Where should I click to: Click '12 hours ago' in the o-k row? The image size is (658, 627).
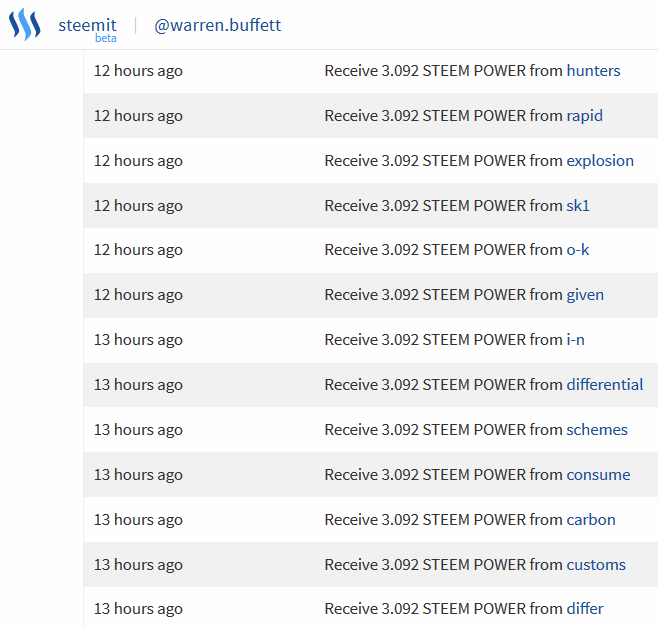pyautogui.click(x=138, y=250)
